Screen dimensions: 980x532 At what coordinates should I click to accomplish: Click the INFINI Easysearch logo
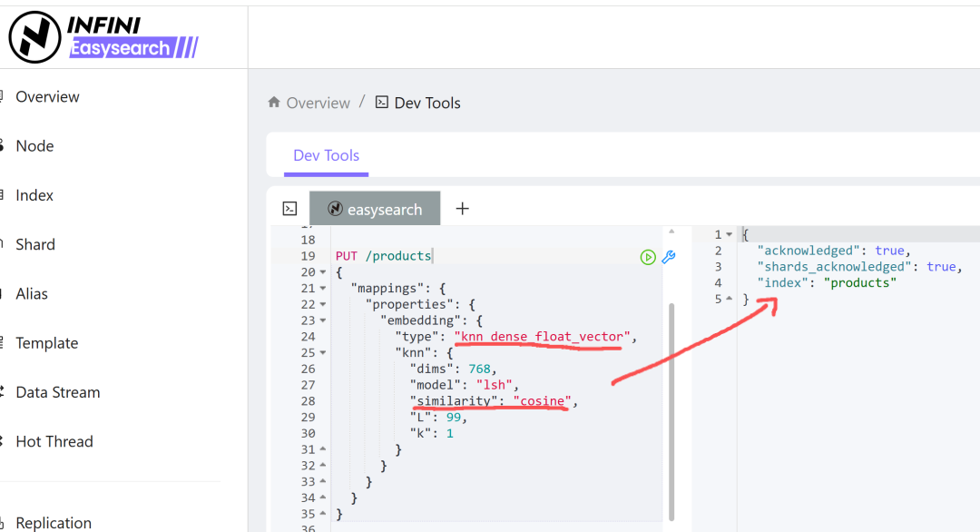(103, 37)
